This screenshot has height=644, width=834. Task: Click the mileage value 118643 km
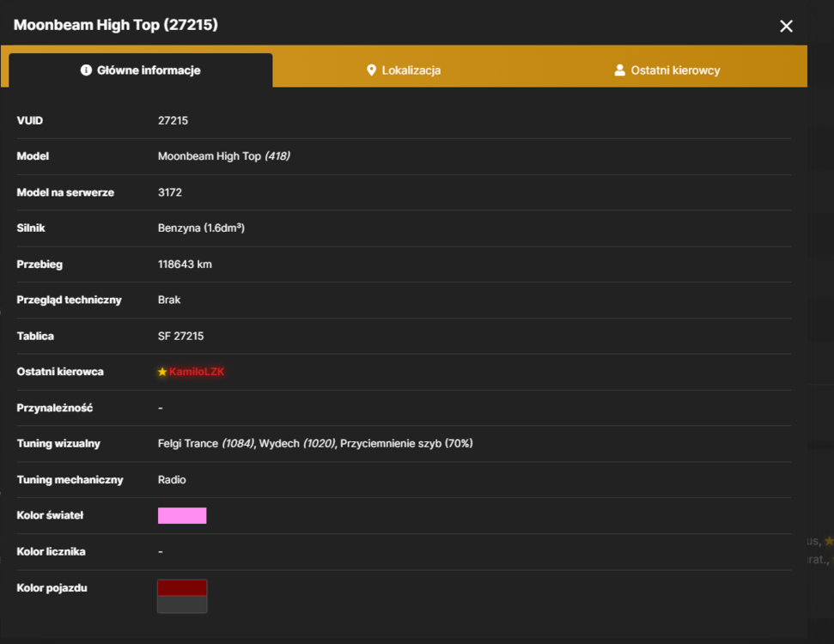185,264
